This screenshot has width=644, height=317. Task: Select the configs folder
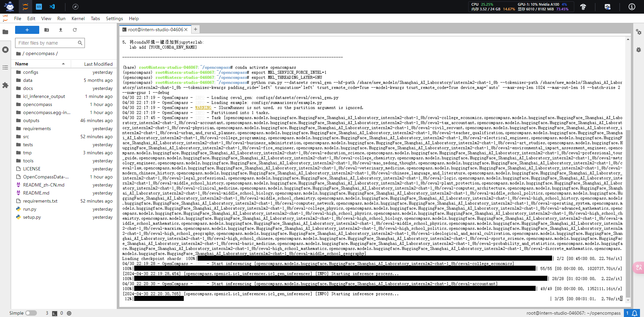click(x=64, y=72)
